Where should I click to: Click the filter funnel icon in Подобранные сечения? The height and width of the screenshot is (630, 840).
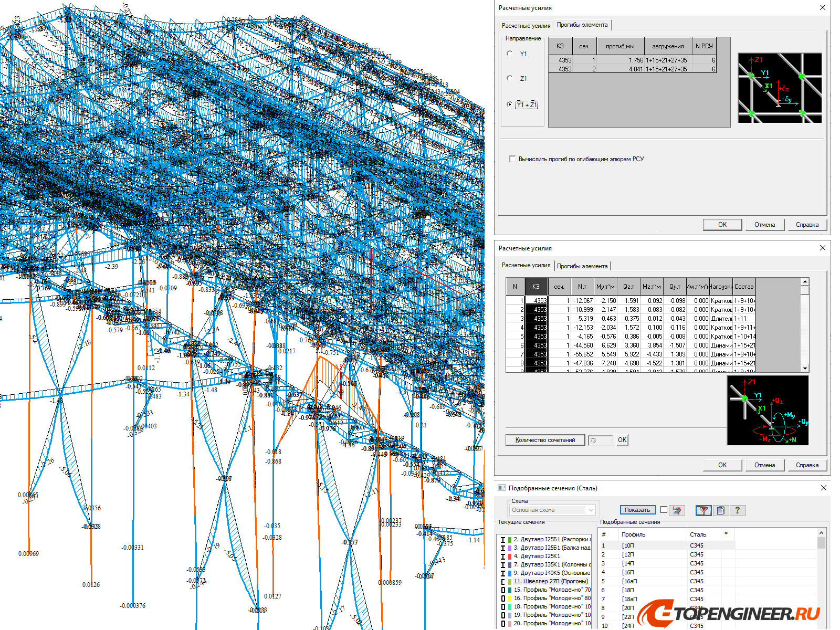(703, 510)
